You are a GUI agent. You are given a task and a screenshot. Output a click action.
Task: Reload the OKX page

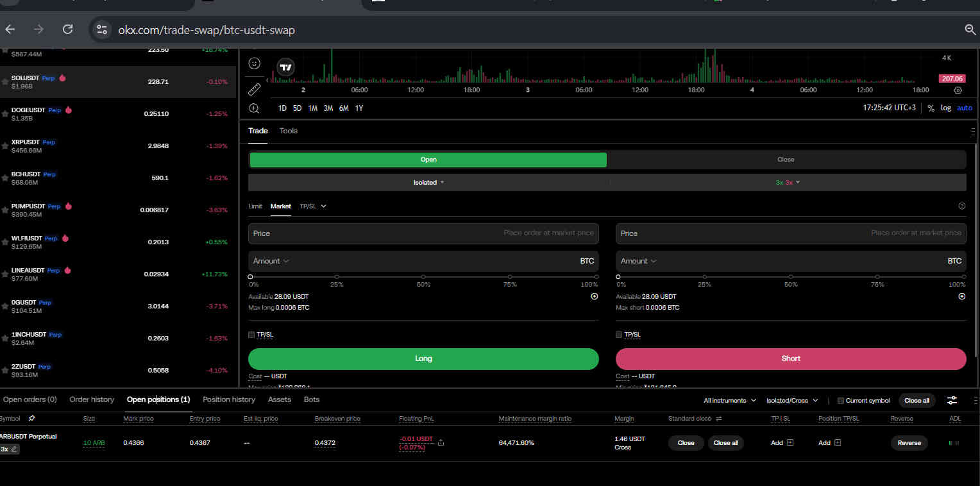click(x=67, y=29)
